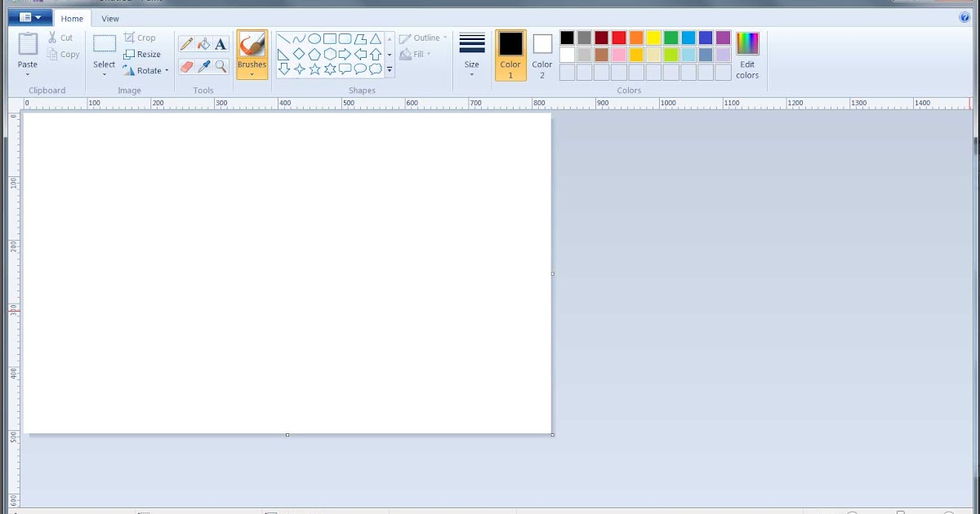Pick the brown color swatch

click(x=602, y=55)
